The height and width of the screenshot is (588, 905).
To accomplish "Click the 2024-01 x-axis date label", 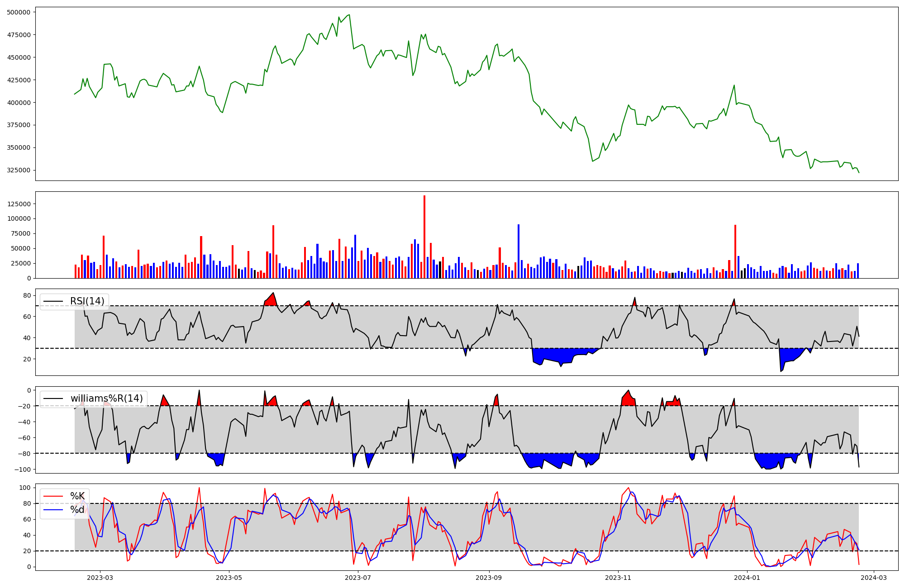I will tap(747, 578).
